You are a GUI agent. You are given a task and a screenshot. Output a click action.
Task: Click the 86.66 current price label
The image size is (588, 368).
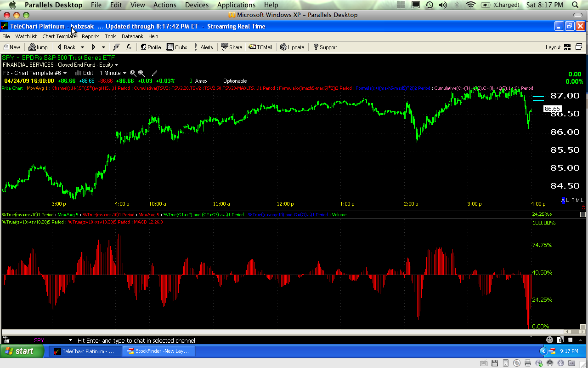[552, 109]
